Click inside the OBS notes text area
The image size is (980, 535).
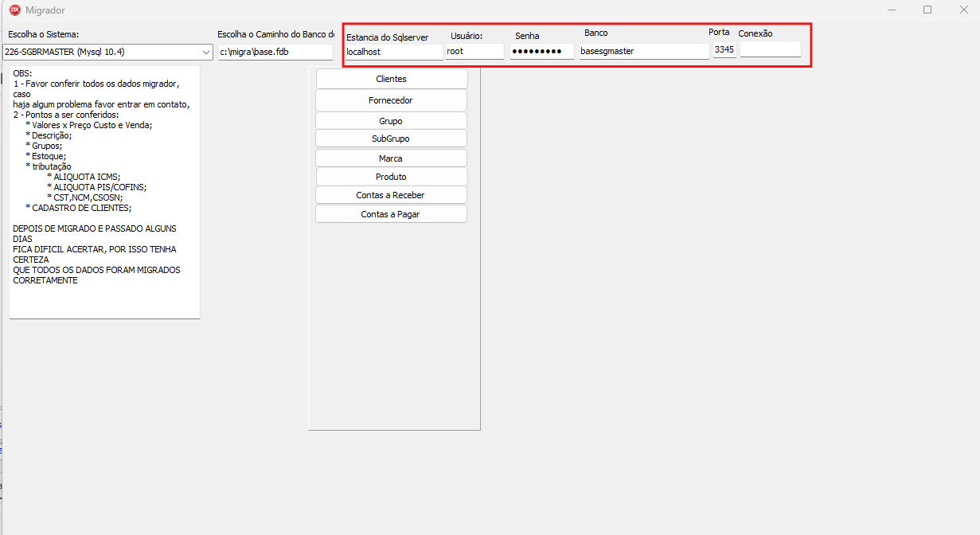[103, 191]
